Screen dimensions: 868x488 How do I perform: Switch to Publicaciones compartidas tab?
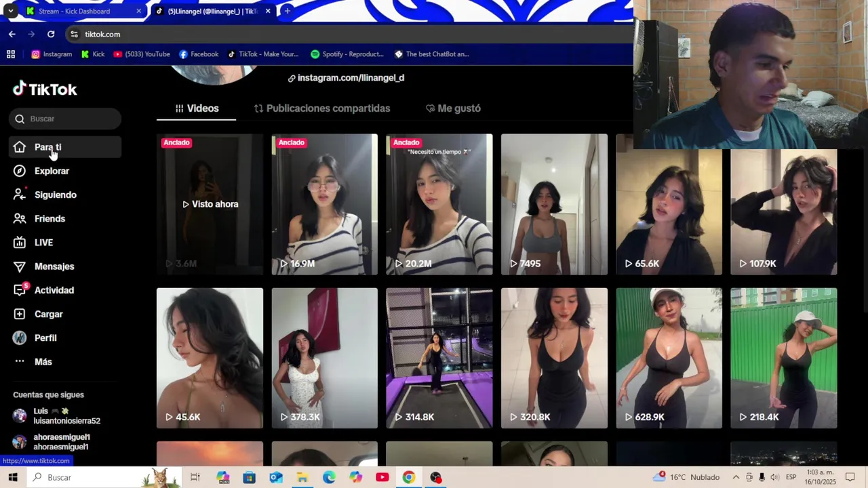click(322, 108)
